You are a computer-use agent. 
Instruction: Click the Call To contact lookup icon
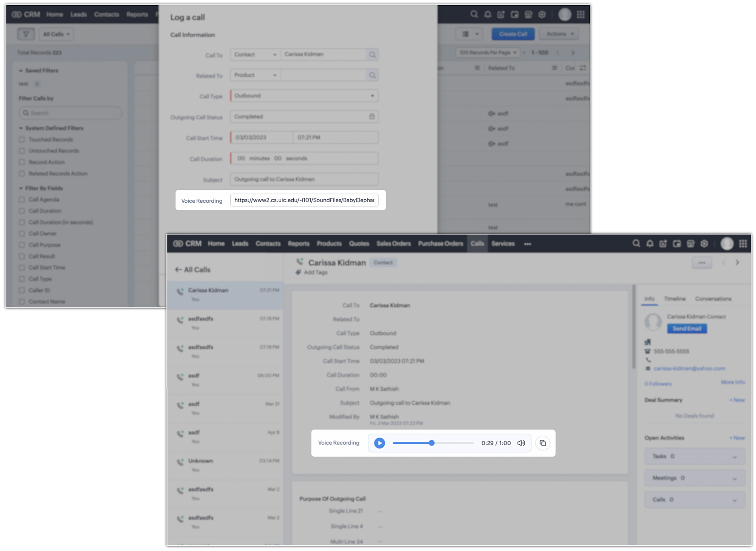[372, 55]
